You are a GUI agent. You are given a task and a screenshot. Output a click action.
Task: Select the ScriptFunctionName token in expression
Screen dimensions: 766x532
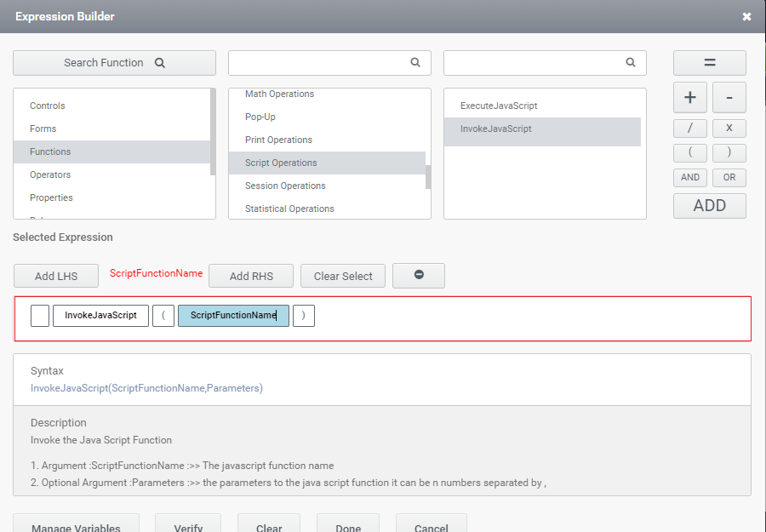coord(233,315)
